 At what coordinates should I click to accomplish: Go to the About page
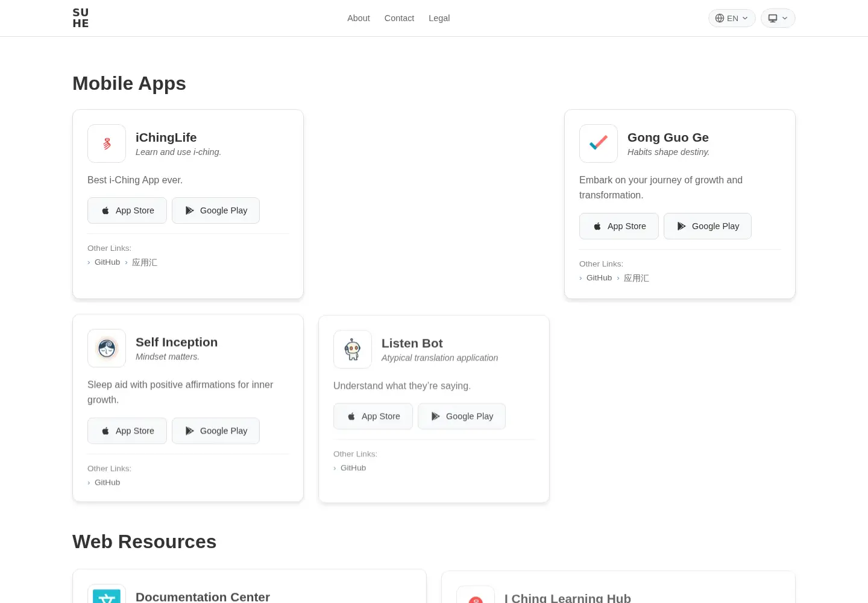pyautogui.click(x=359, y=18)
